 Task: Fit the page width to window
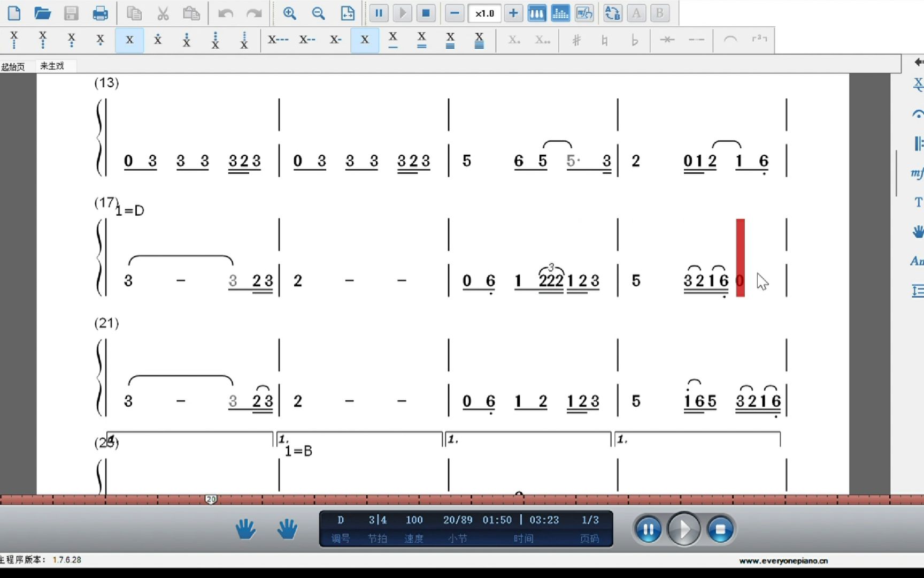pos(348,13)
